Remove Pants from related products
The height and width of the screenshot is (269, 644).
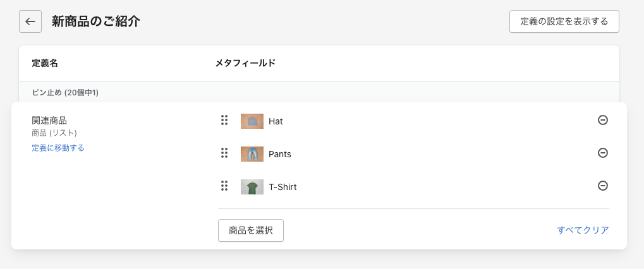pyautogui.click(x=603, y=153)
